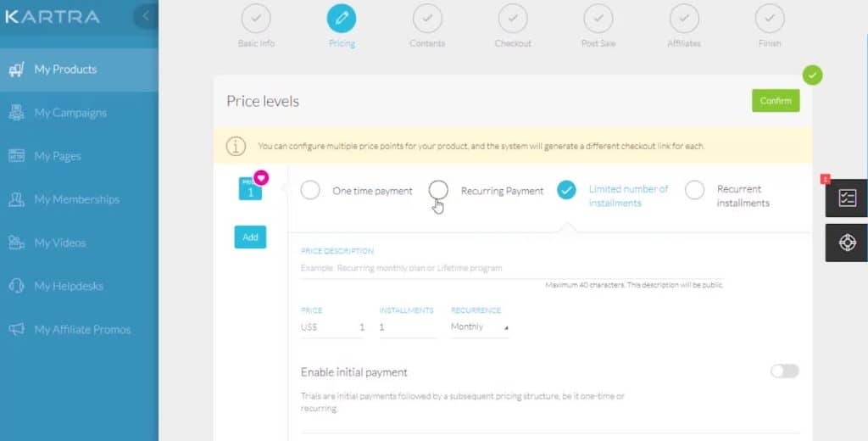868x441 pixels.
Task: Select the One time payment option
Action: coord(310,190)
